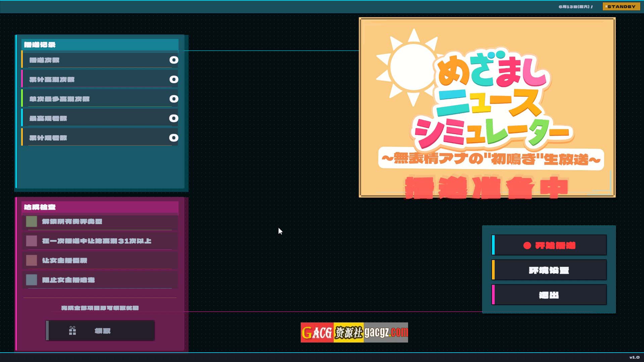Click the 开始播送 start broadcast button
This screenshot has height=362, width=644.
click(549, 245)
